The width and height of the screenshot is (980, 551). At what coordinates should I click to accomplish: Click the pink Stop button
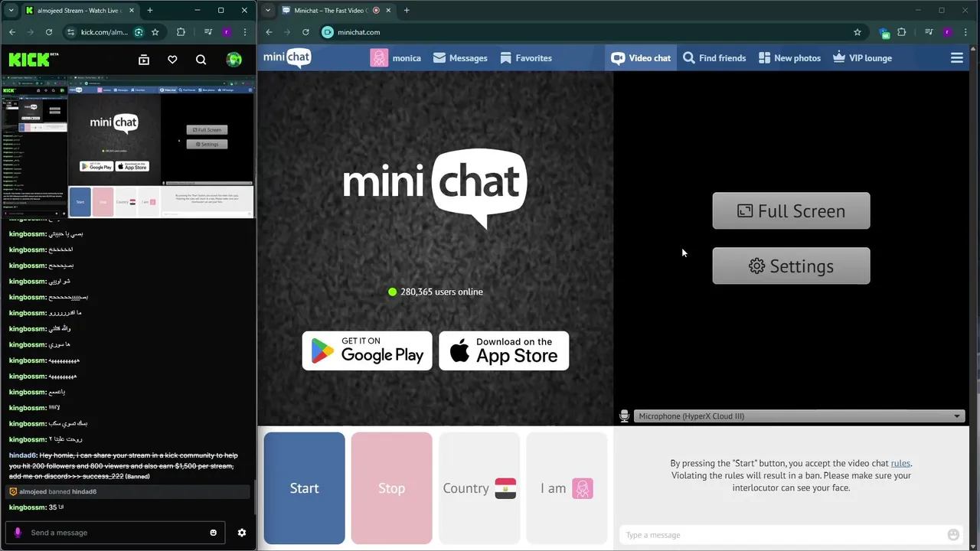click(392, 488)
